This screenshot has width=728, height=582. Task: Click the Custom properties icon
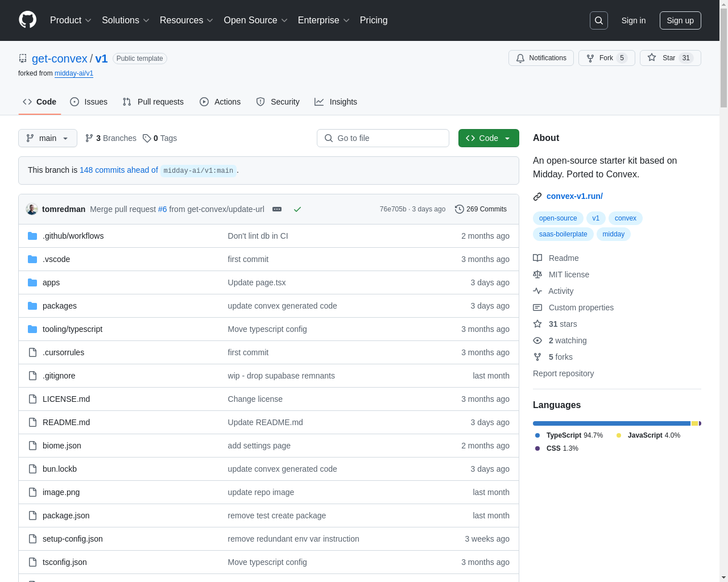(537, 307)
